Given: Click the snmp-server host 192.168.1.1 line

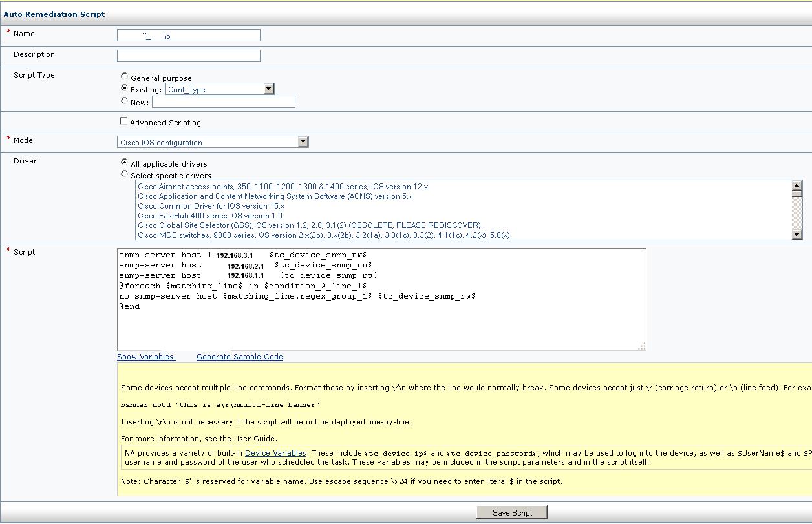Looking at the screenshot, I should [x=248, y=275].
